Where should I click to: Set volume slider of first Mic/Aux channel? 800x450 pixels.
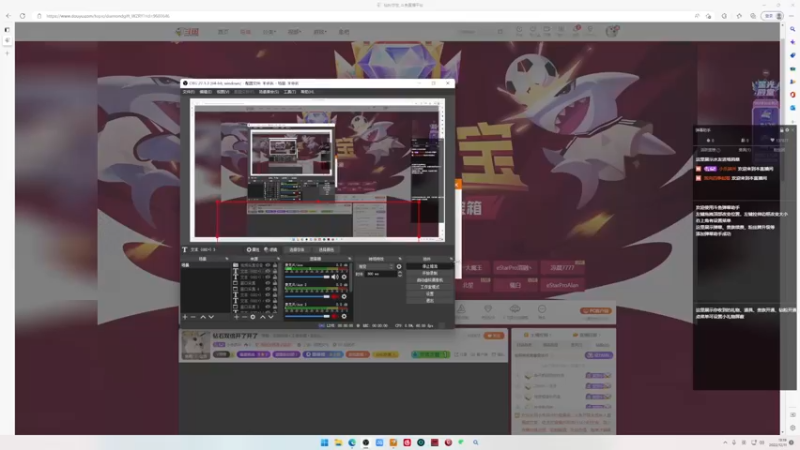pos(307,277)
